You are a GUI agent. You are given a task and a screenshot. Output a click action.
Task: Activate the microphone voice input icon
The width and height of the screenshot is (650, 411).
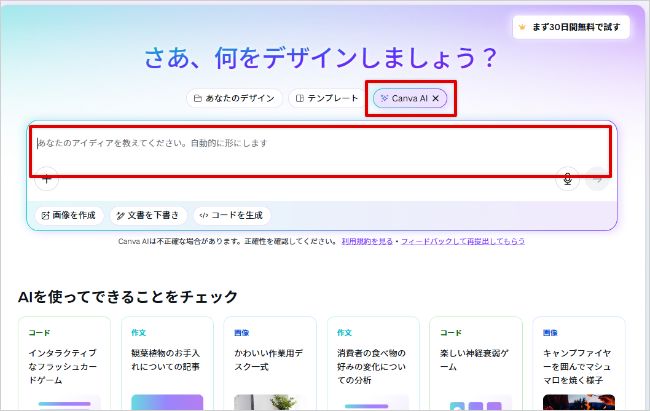(x=568, y=179)
